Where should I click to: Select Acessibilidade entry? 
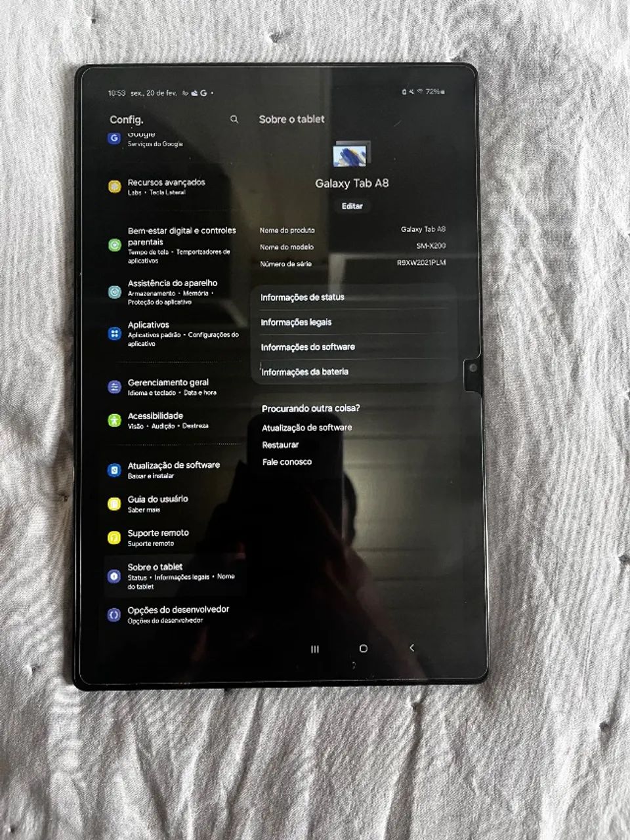tap(174, 420)
